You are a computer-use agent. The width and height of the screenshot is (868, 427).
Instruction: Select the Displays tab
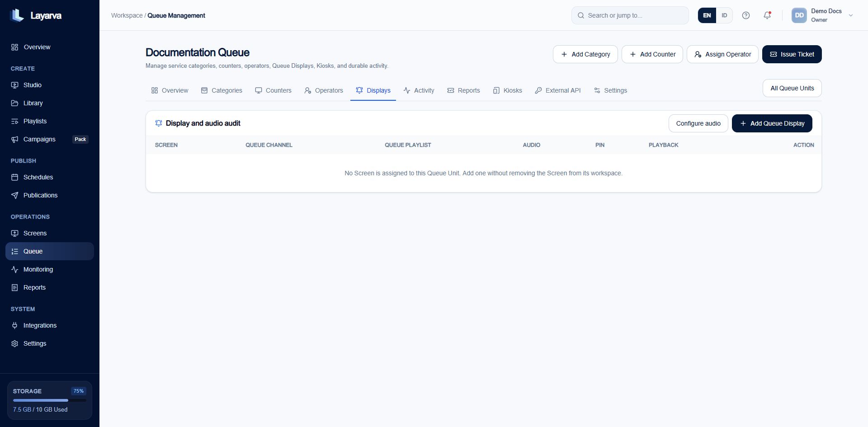tap(373, 90)
